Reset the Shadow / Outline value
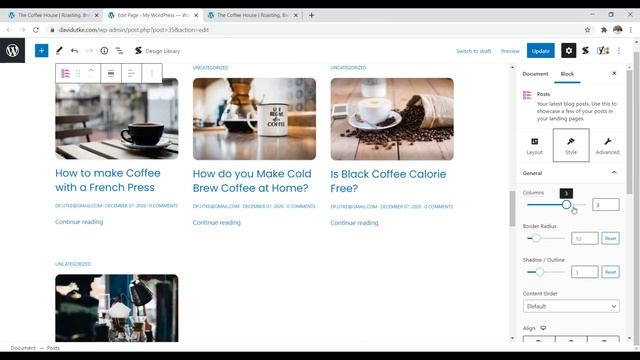 click(x=610, y=272)
